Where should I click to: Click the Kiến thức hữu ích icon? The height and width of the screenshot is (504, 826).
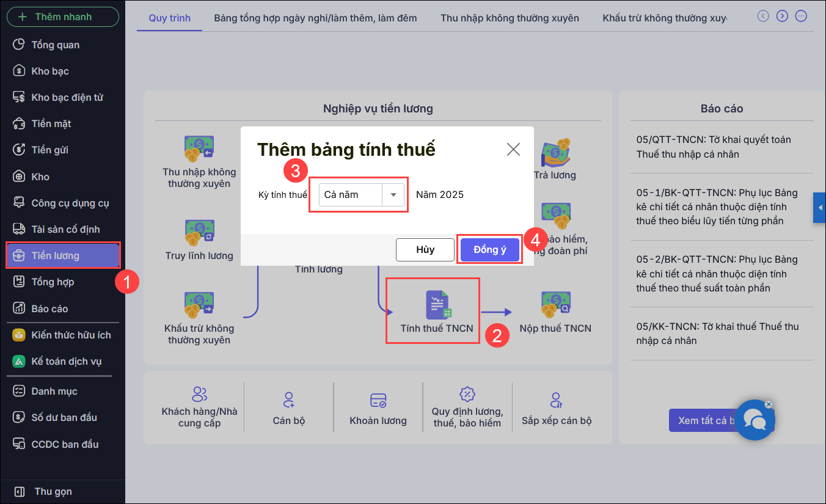tap(20, 335)
